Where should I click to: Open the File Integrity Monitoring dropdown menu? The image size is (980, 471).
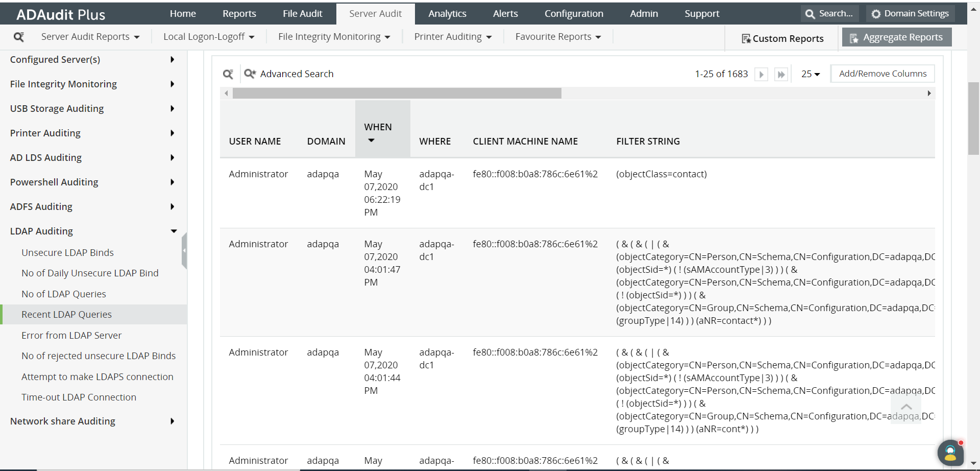334,37
